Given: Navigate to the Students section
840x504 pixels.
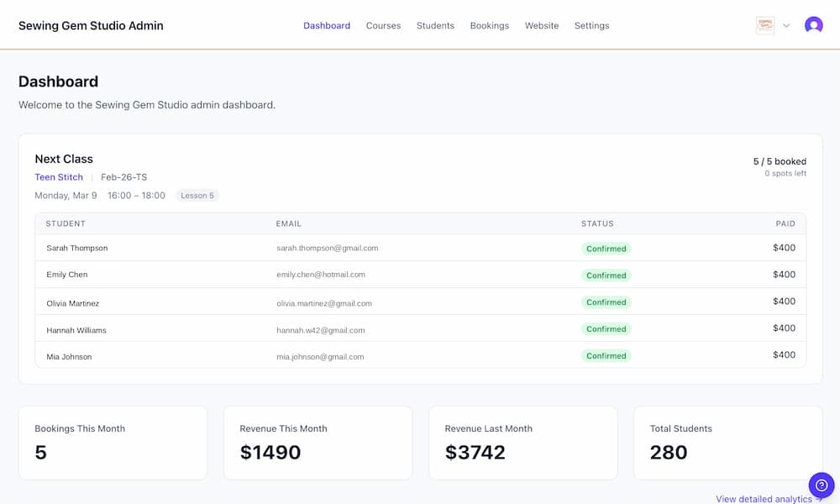Looking at the screenshot, I should click(435, 25).
